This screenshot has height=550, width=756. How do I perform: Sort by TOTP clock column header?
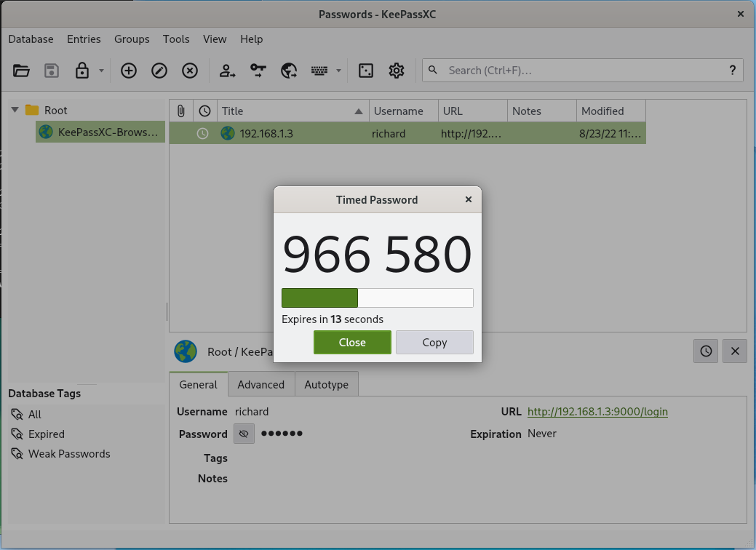[205, 111]
